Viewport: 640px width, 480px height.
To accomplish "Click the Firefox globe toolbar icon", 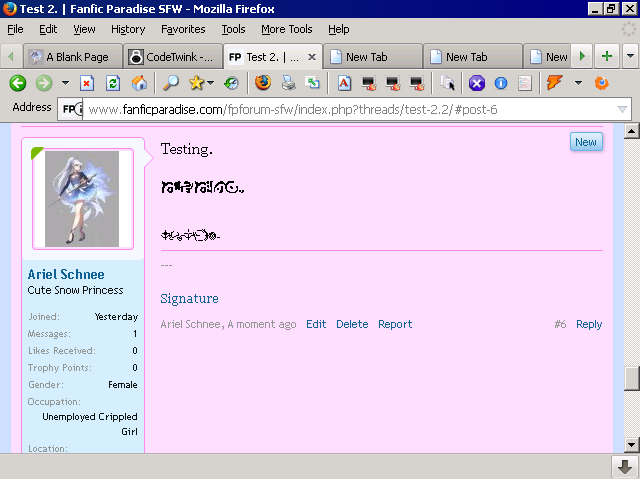I will 263,82.
